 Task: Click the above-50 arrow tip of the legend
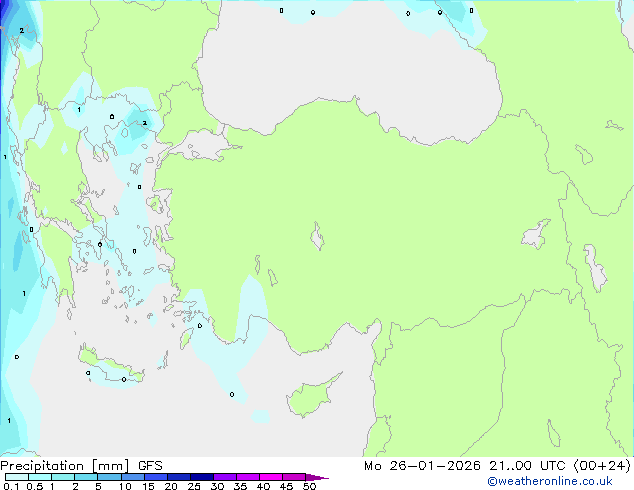coord(317,477)
